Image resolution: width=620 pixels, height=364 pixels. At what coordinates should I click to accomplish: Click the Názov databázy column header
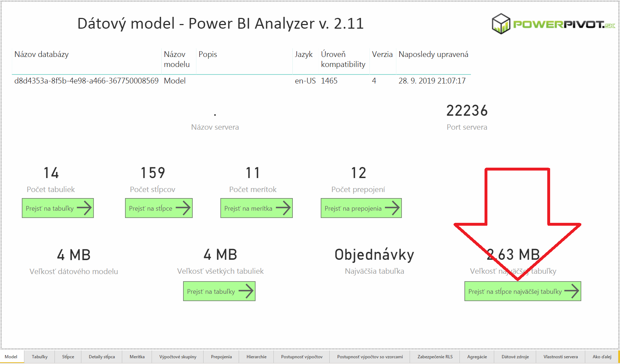point(42,54)
